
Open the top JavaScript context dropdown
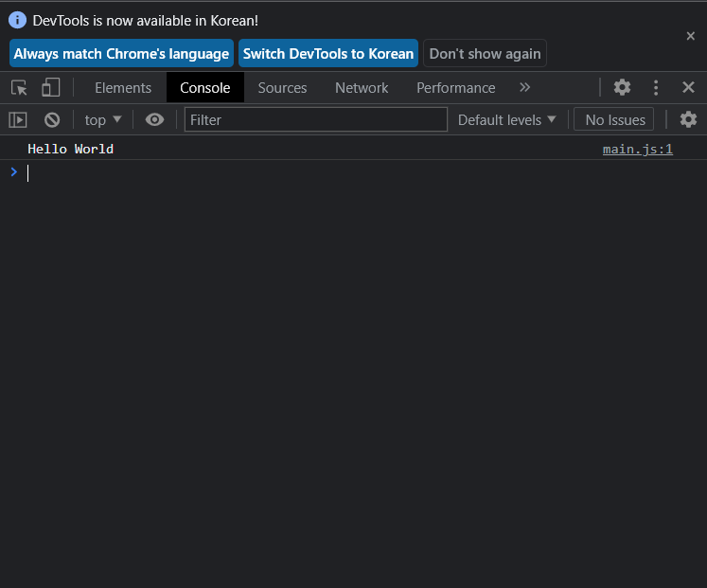103,120
